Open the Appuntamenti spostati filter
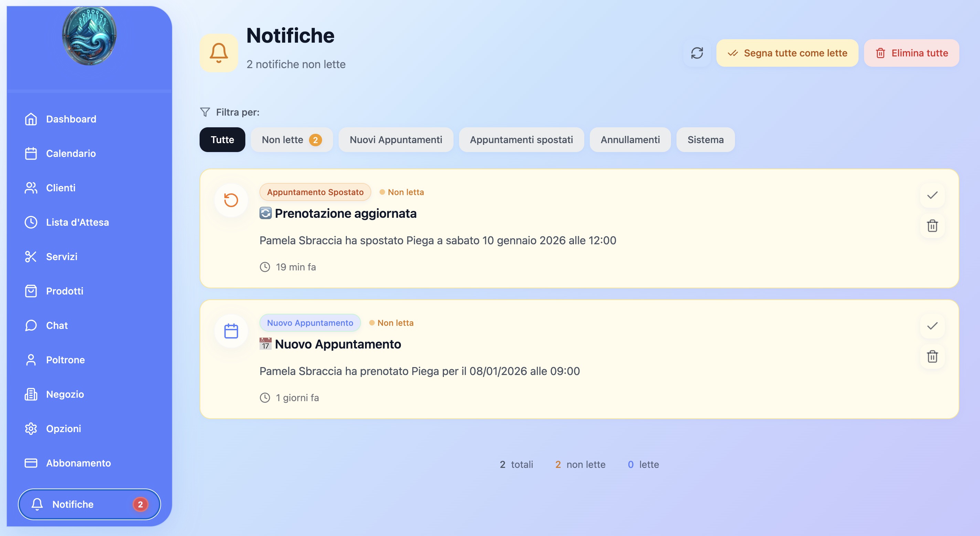This screenshot has width=980, height=536. [522, 140]
